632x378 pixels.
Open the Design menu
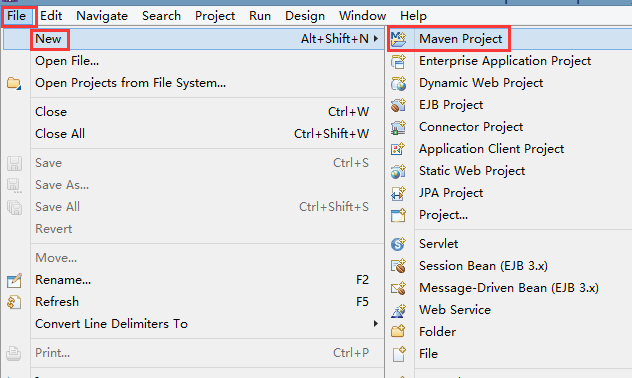point(305,16)
